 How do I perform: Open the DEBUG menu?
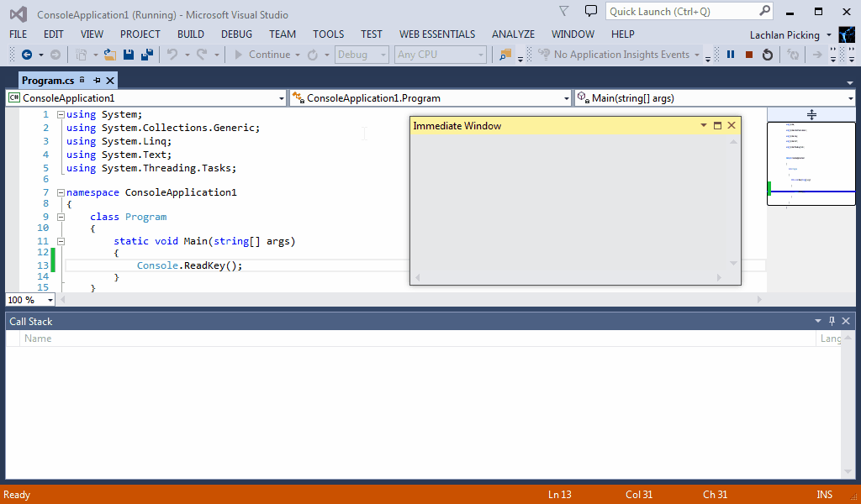click(x=236, y=34)
